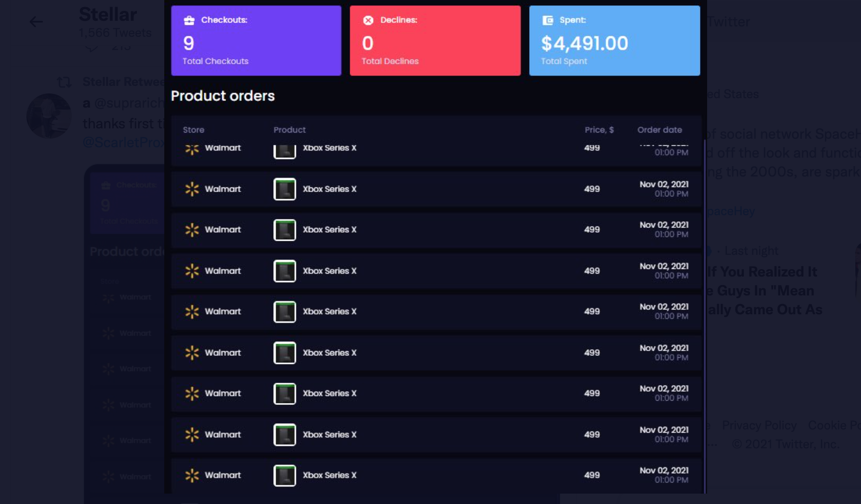Viewport: 861px width, 504px height.
Task: Click the Price, $ column header
Action: coord(599,130)
